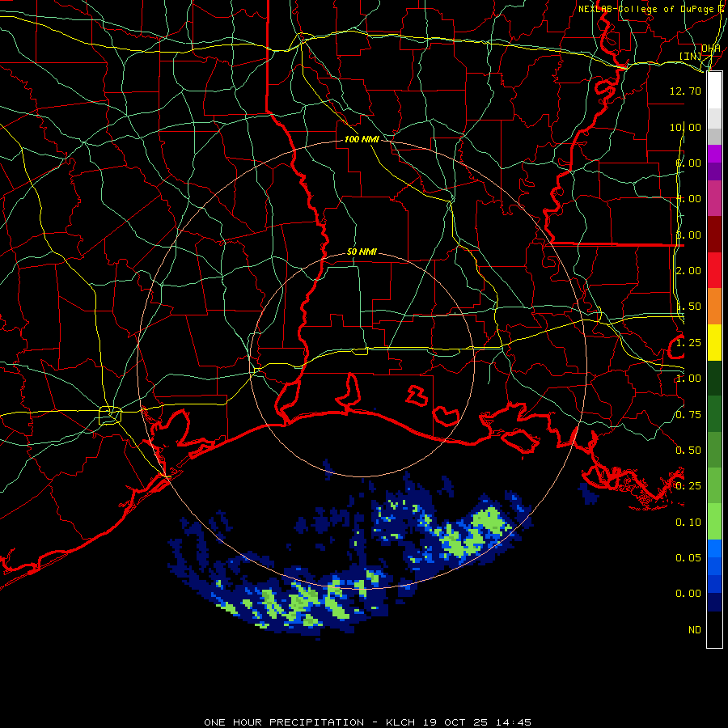
Task: Click the 0.25 scale label
Action: [688, 486]
